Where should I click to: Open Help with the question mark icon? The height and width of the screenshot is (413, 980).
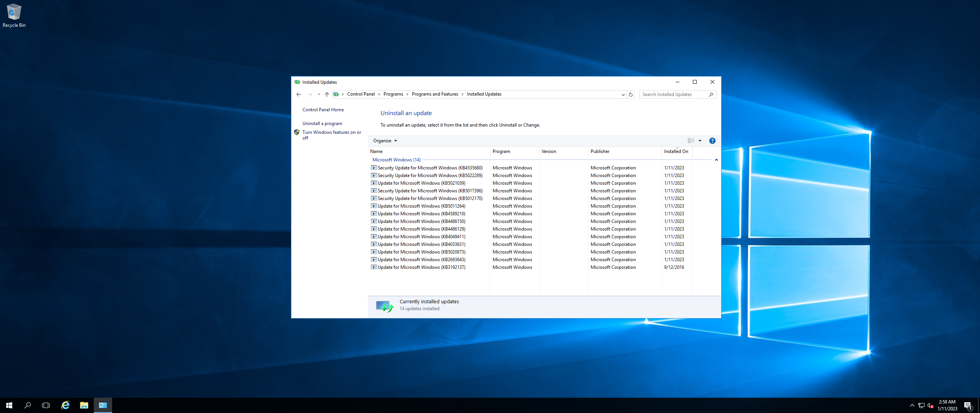point(712,141)
